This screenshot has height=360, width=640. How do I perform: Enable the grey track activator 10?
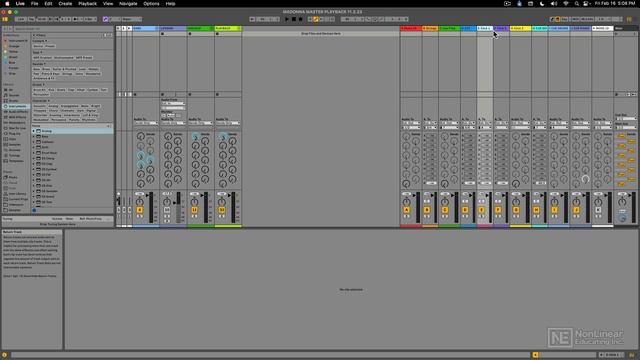tap(167, 210)
